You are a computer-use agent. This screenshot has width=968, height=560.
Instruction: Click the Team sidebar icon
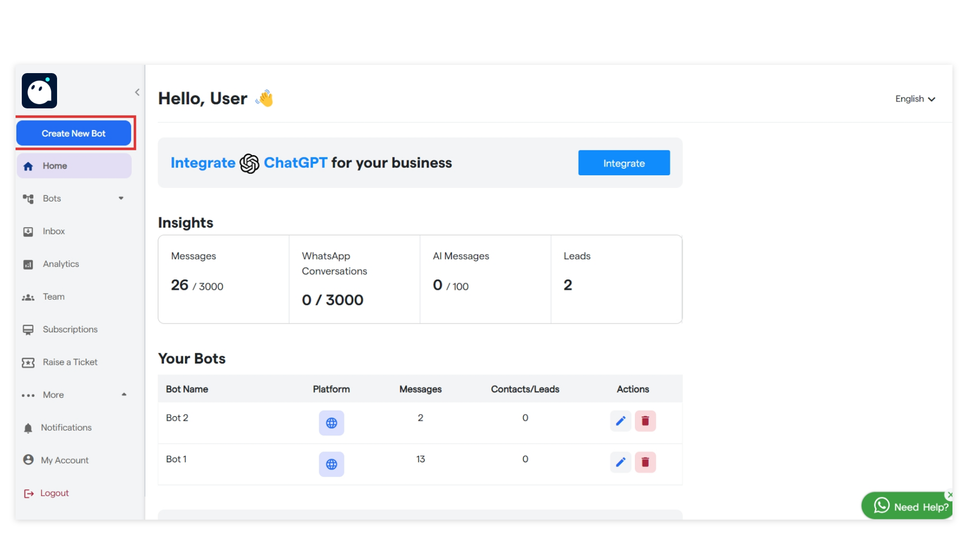point(29,297)
